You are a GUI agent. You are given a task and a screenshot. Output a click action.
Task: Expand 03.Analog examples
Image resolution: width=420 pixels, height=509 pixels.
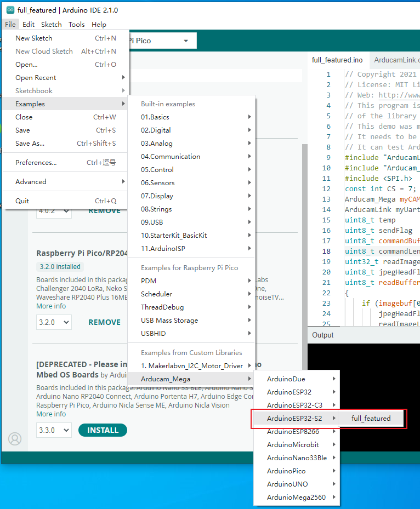coord(192,144)
